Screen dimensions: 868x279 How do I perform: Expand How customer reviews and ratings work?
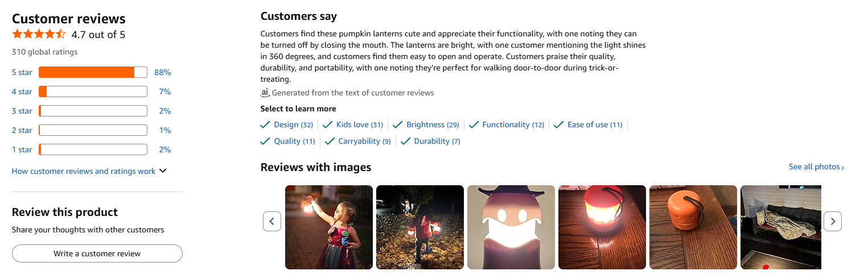coord(89,171)
